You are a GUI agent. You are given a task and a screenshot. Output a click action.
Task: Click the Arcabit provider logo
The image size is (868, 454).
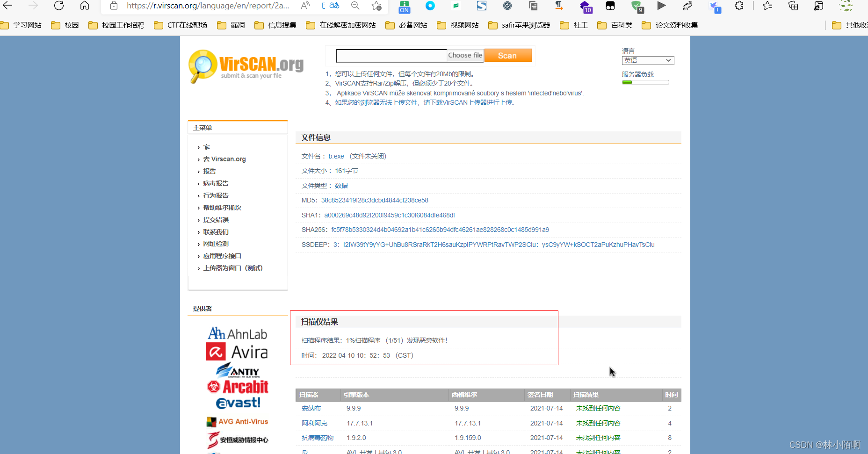point(238,387)
